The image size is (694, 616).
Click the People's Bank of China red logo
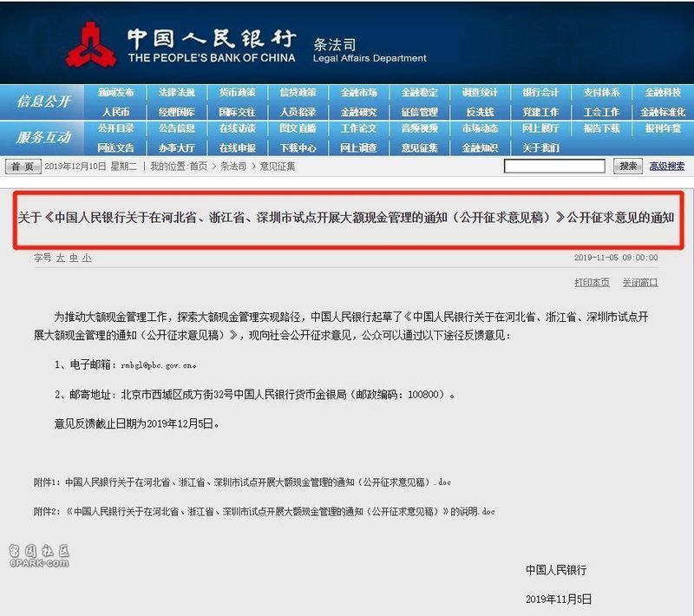pos(91,45)
